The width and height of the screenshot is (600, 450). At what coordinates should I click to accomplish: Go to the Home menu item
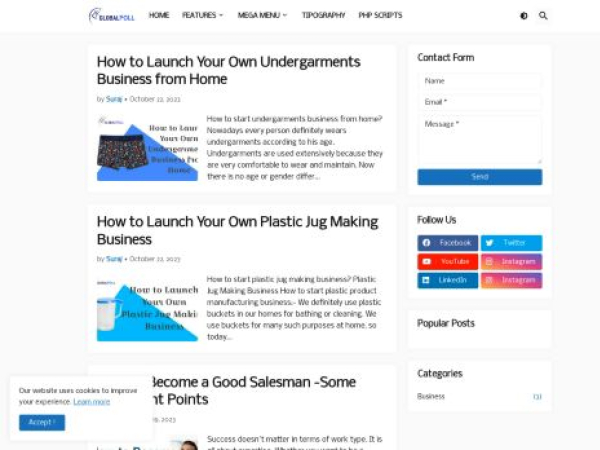(159, 15)
